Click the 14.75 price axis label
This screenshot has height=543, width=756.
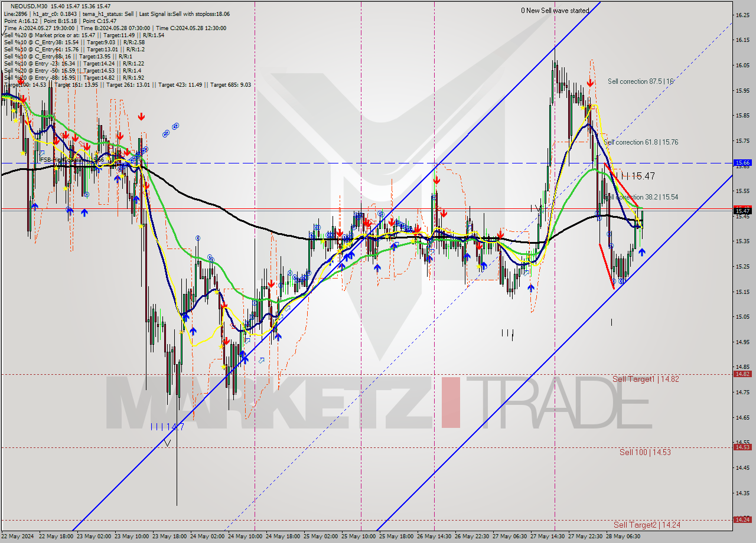tap(743, 392)
